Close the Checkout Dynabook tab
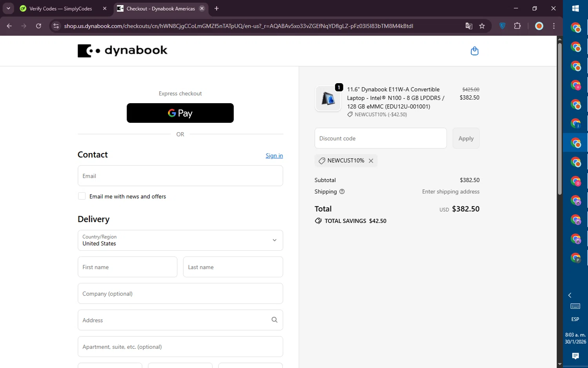 (202, 9)
